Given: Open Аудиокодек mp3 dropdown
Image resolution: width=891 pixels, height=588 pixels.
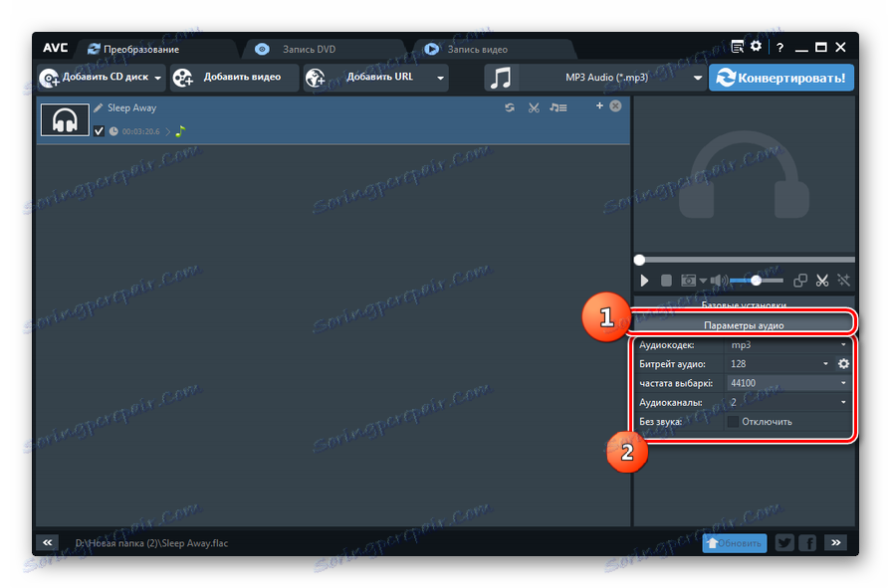Looking at the screenshot, I should coord(788,345).
